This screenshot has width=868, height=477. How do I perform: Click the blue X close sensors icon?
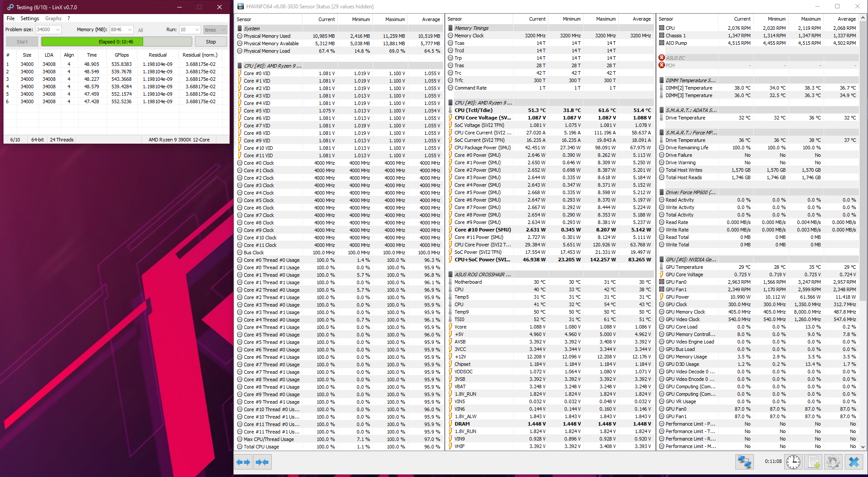854,462
